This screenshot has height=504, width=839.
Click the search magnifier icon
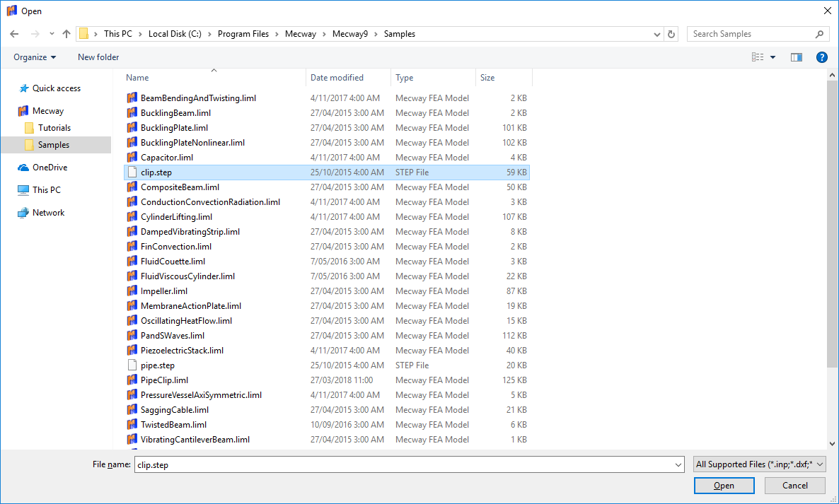pos(819,34)
